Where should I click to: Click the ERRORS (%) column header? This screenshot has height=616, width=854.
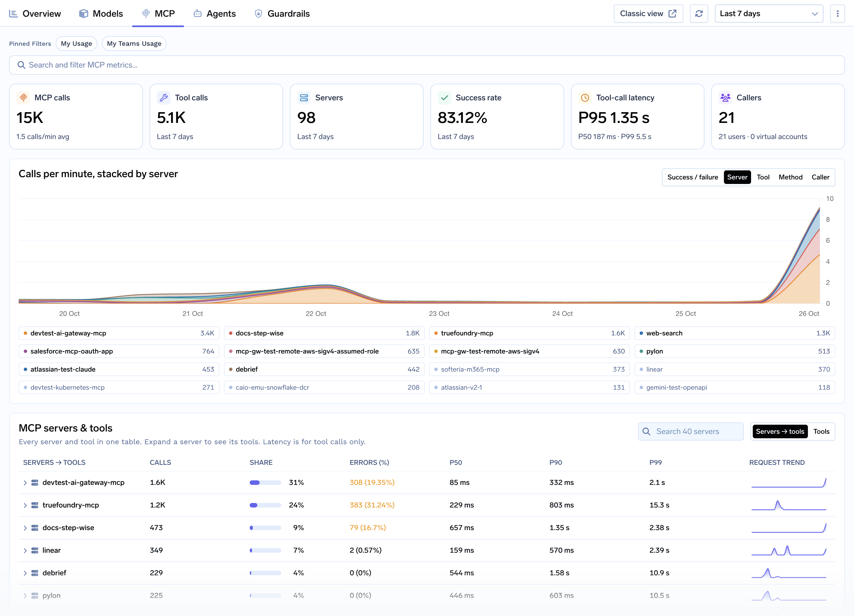click(369, 463)
